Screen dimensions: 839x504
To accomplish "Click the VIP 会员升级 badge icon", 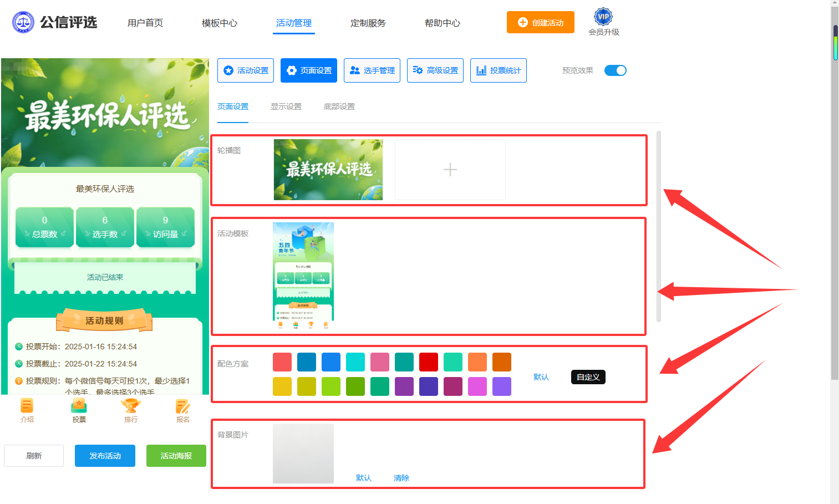I will point(603,17).
